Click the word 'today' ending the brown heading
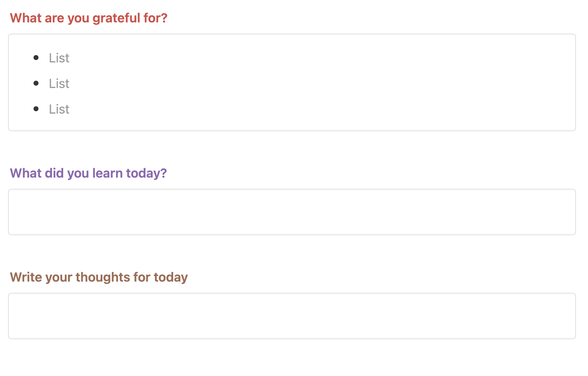Image resolution: width=588 pixels, height=376 pixels. coord(171,278)
